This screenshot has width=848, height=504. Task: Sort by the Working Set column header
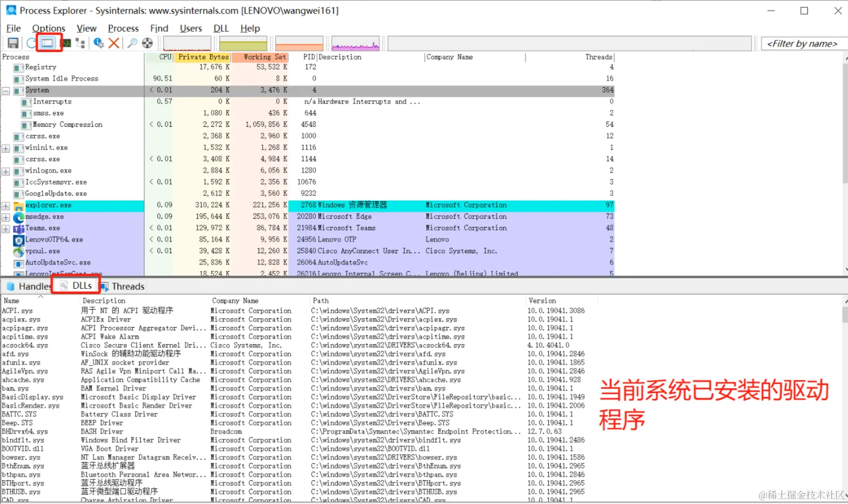click(260, 57)
